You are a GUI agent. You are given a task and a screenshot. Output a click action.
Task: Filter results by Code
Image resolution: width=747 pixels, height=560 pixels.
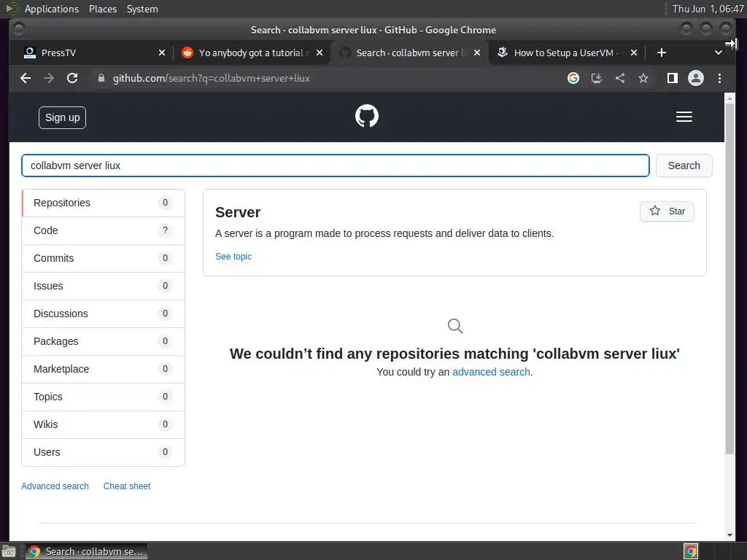pos(104,230)
